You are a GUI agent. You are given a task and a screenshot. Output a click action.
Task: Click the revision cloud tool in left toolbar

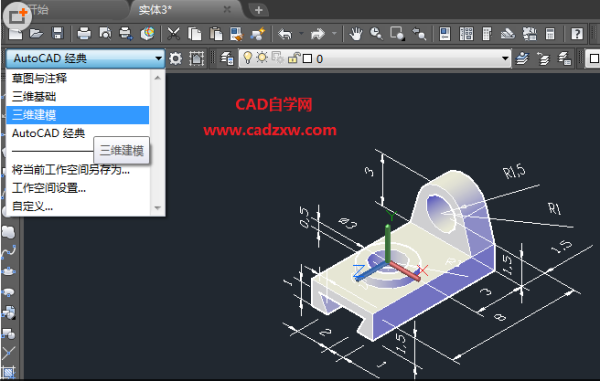[x=8, y=232]
